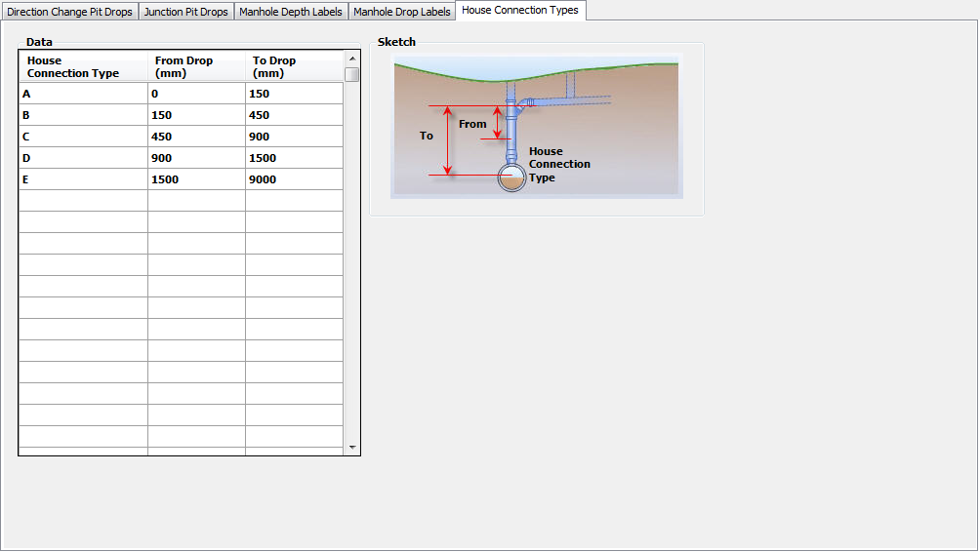Click To Drop value 150 in row A
Screen dimensions: 980x552
[x=293, y=94]
